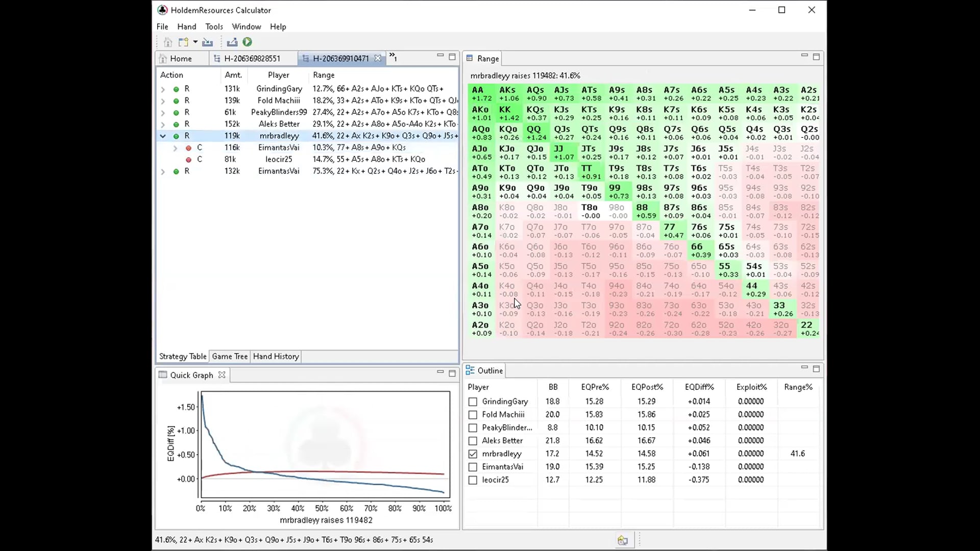Open the Help menu
Screen dimensions: 980x551
[278, 27]
